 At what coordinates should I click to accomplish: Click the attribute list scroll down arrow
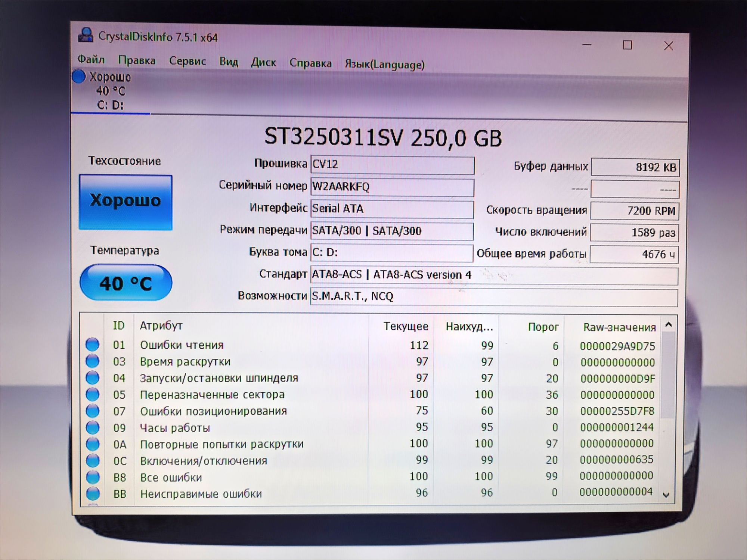[x=666, y=495]
